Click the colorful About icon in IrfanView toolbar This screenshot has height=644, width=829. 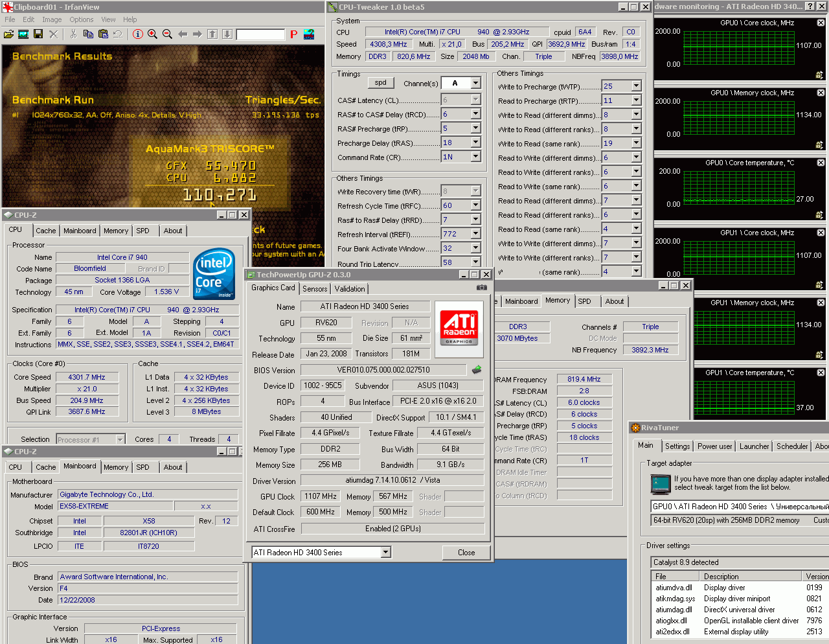point(309,34)
